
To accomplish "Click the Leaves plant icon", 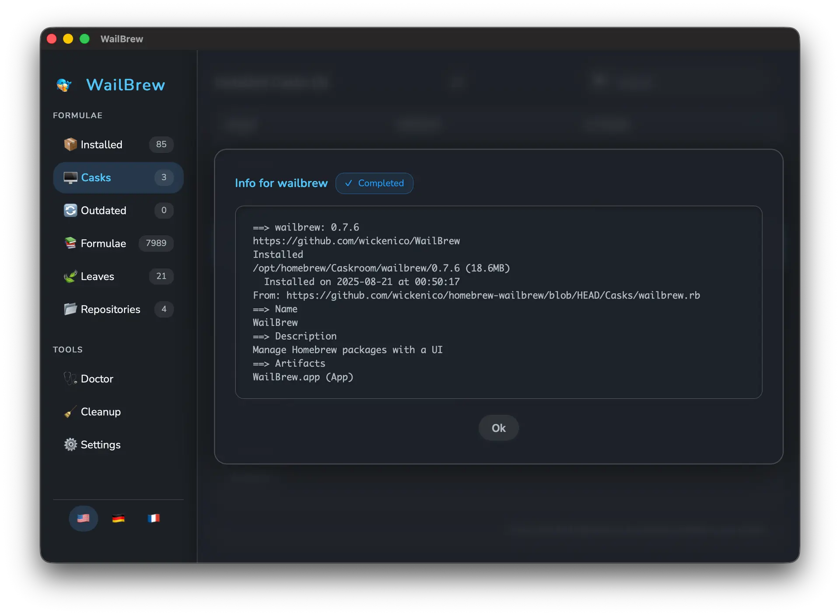I will pyautogui.click(x=70, y=276).
